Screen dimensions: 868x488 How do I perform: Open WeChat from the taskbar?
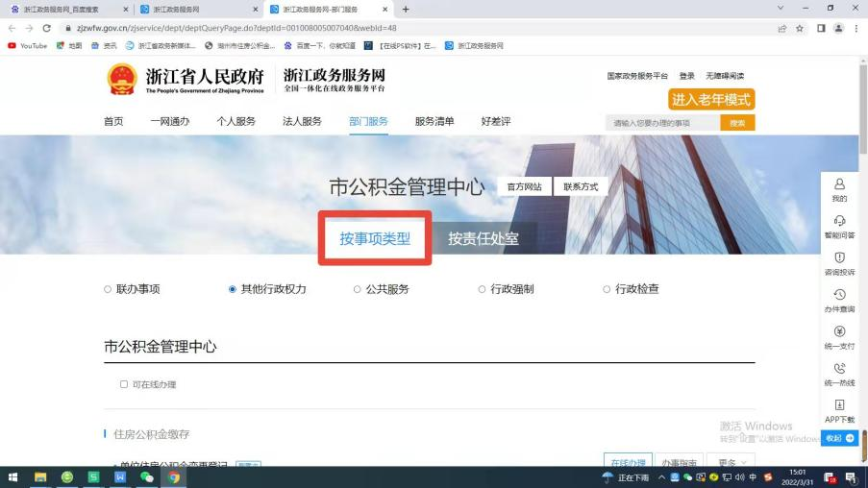(x=147, y=476)
